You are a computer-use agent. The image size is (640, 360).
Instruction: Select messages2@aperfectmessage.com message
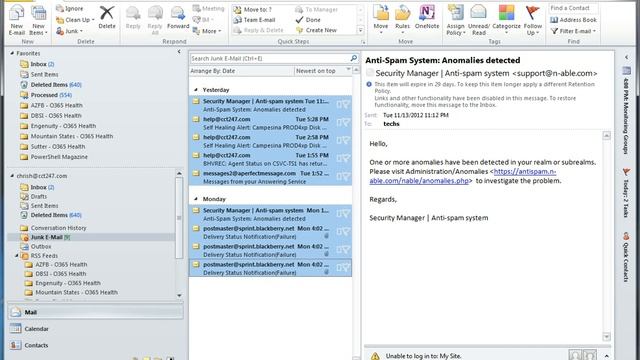270,177
